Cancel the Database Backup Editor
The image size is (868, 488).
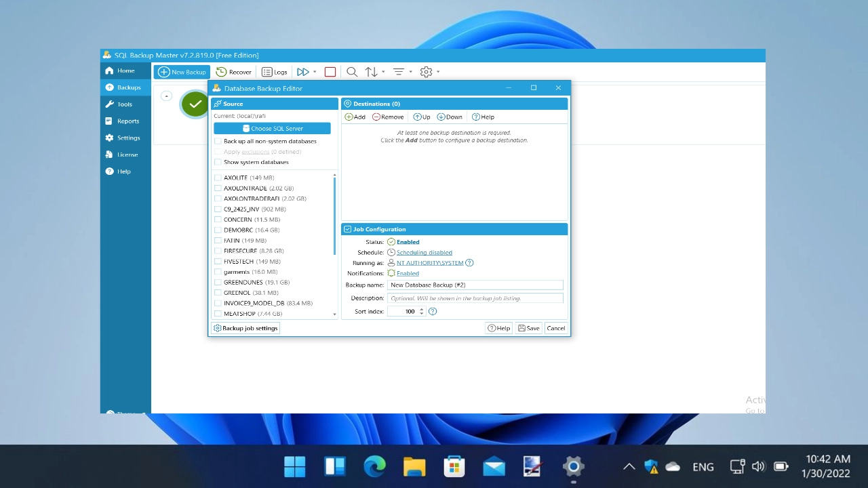[x=556, y=328]
